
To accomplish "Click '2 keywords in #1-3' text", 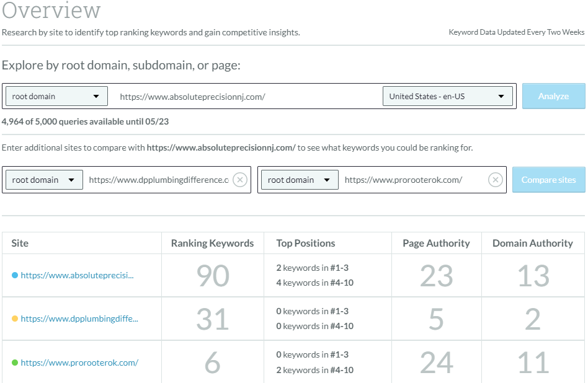I will [x=313, y=268].
